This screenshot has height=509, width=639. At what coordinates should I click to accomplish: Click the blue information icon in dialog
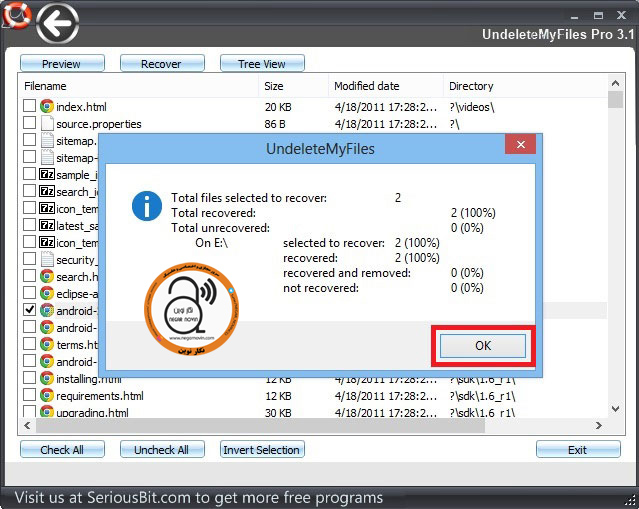pyautogui.click(x=147, y=206)
